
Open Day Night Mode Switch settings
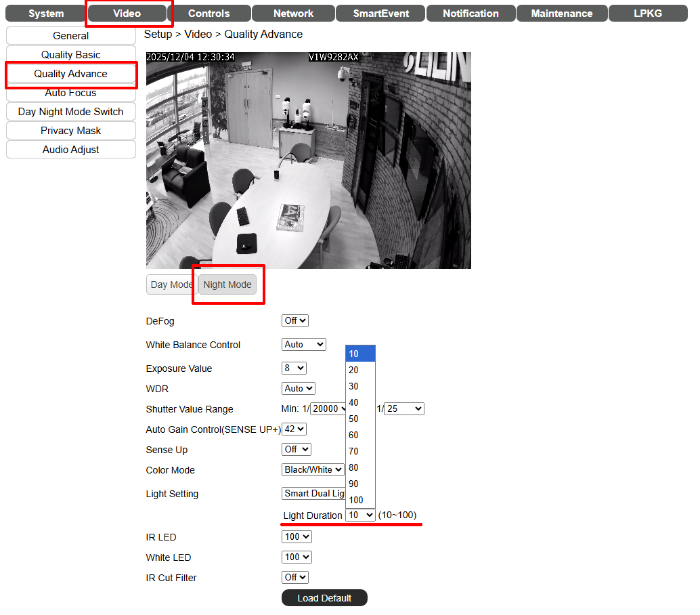71,112
